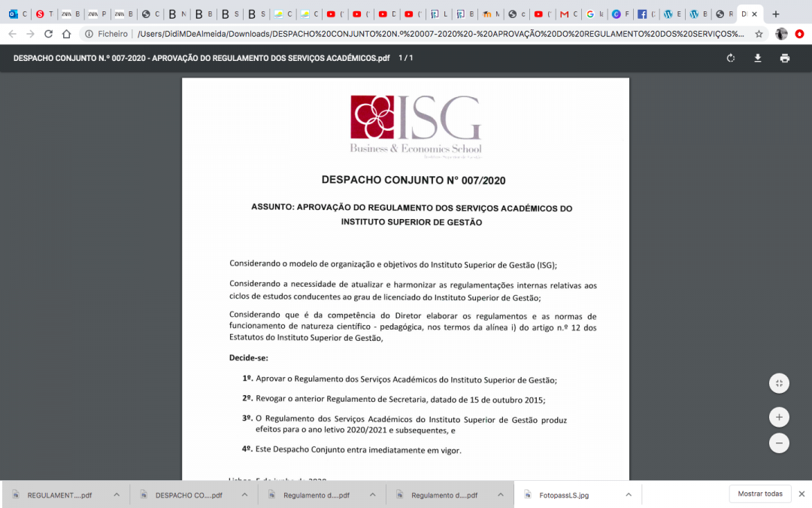Zoom in on the PDF
Screen dimensions: 812x508
(779, 417)
